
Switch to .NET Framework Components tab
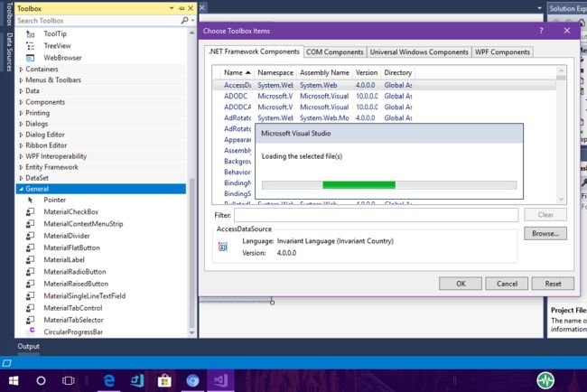pos(254,51)
